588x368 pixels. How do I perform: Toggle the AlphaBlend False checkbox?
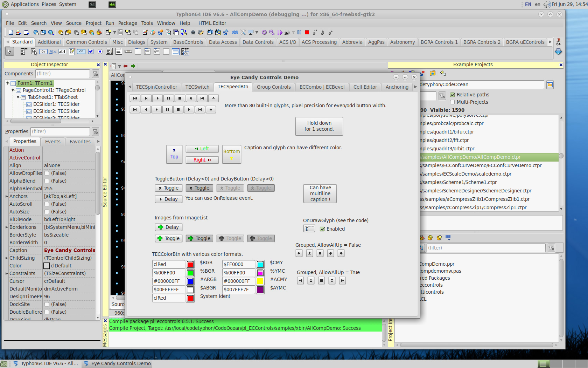pyautogui.click(x=47, y=181)
